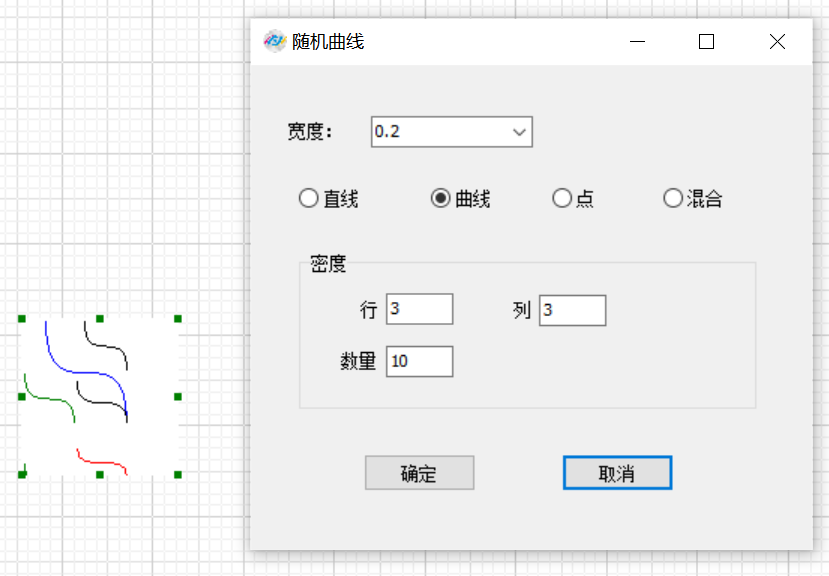
Task: Click the 宽度: label
Action: pyautogui.click(x=310, y=132)
